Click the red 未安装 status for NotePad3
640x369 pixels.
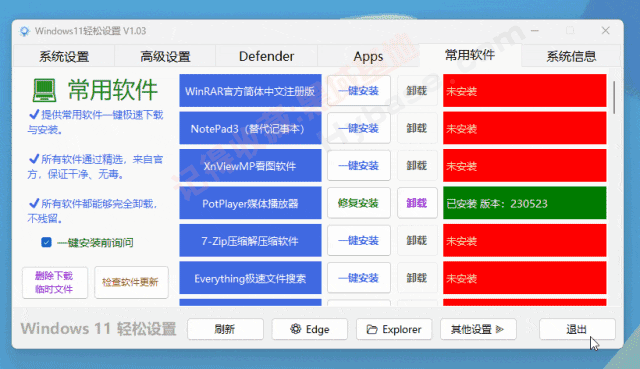(524, 128)
